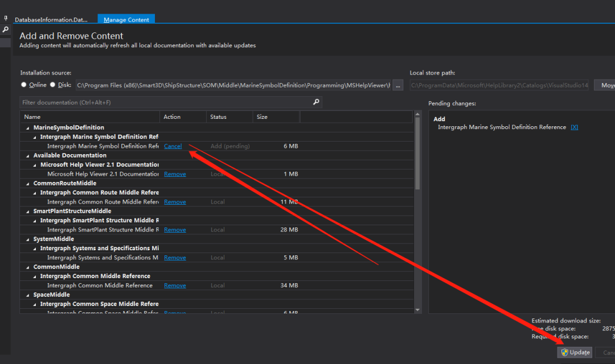Click the Action column header
The width and height of the screenshot is (615, 364).
(183, 117)
